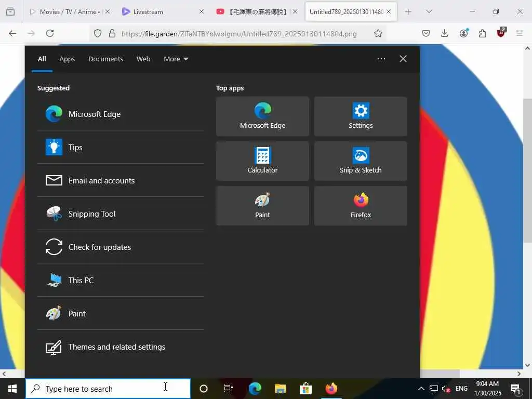The height and width of the screenshot is (399, 532).
Task: Switch to the Livestream browser tab
Action: click(x=148, y=12)
